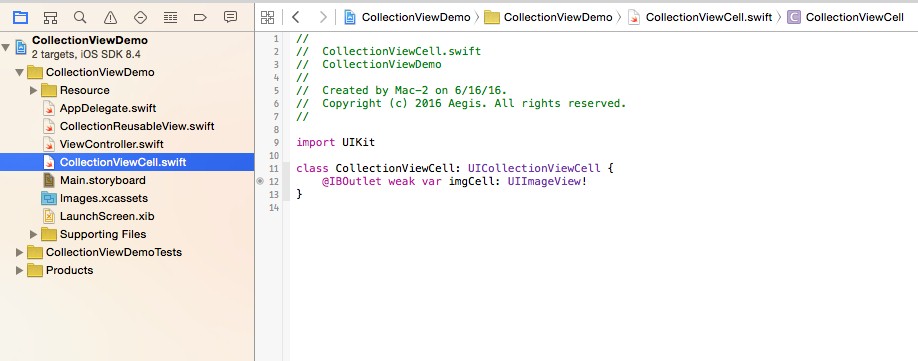Open the Issue navigator tab

(x=110, y=17)
